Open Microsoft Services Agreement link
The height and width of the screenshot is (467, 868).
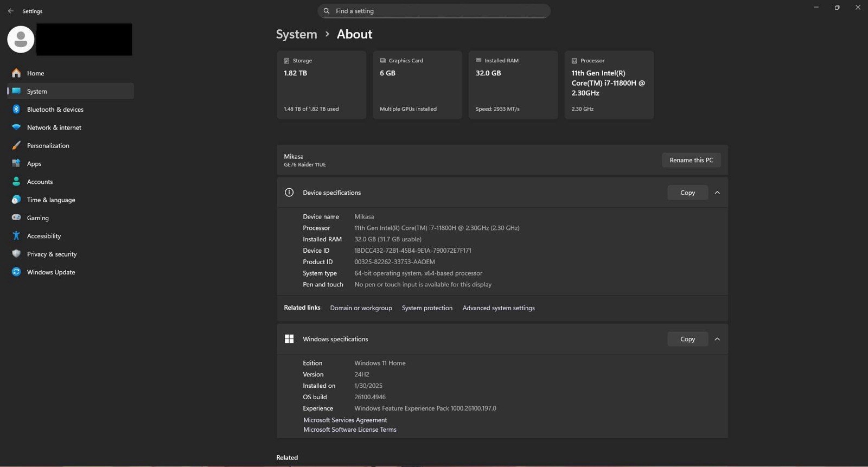(345, 420)
